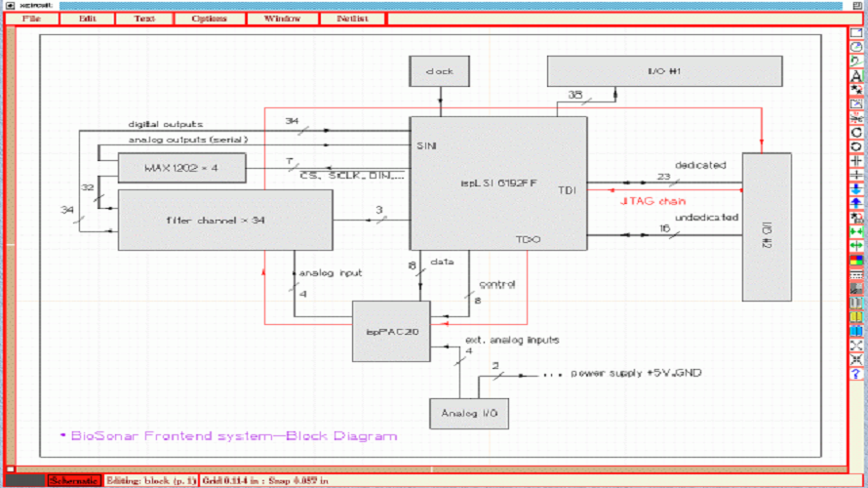The height and width of the screenshot is (488, 868).
Task: Click the horizontal scrollbar at the bottom
Action: [x=432, y=469]
